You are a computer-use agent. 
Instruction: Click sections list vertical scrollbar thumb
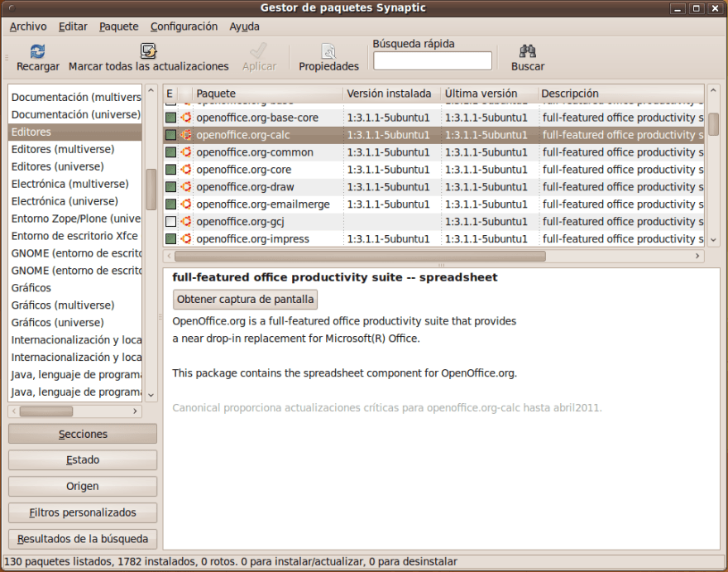point(151,190)
